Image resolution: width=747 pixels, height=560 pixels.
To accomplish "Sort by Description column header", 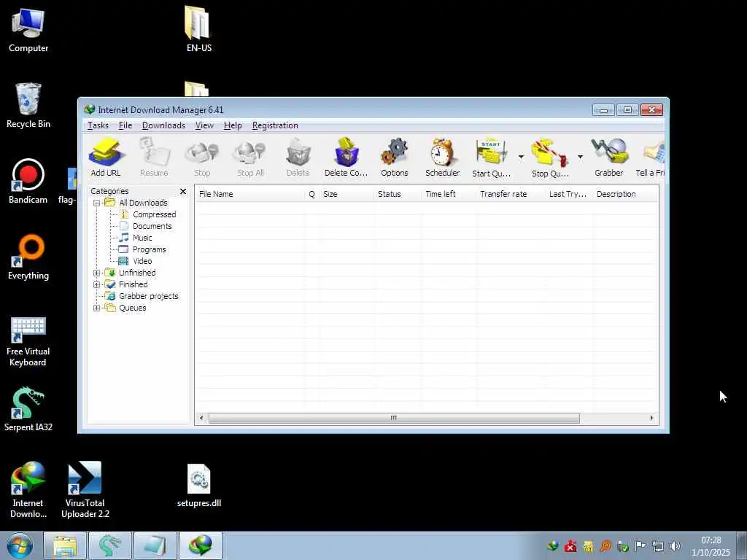I will [626, 194].
